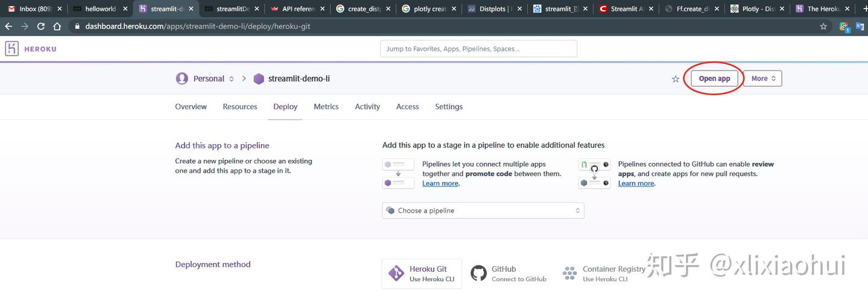Screen dimensions: 868x300
Task: Click the Heroku logo icon
Action: 12,49
